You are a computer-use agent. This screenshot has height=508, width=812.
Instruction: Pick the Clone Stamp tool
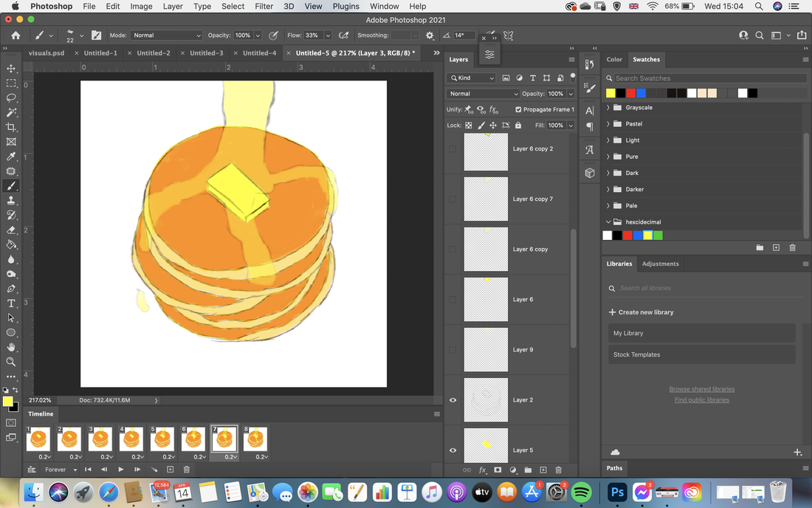(x=11, y=200)
